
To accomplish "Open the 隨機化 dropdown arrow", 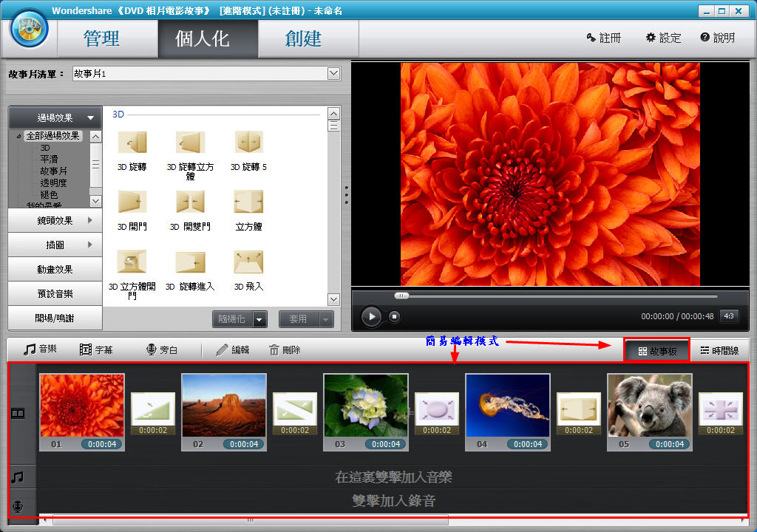I will pyautogui.click(x=259, y=319).
